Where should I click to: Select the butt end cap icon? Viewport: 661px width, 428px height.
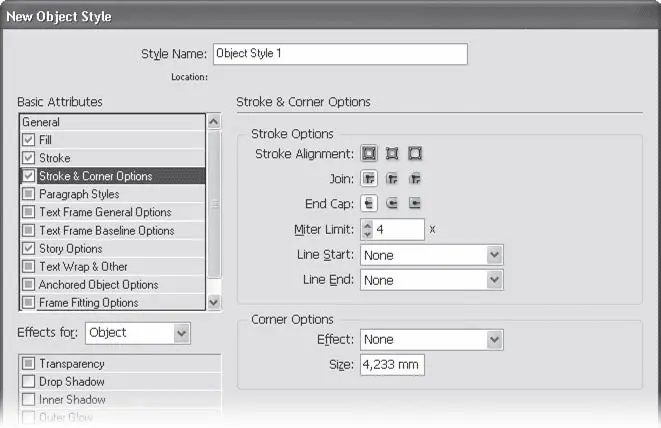click(x=369, y=204)
